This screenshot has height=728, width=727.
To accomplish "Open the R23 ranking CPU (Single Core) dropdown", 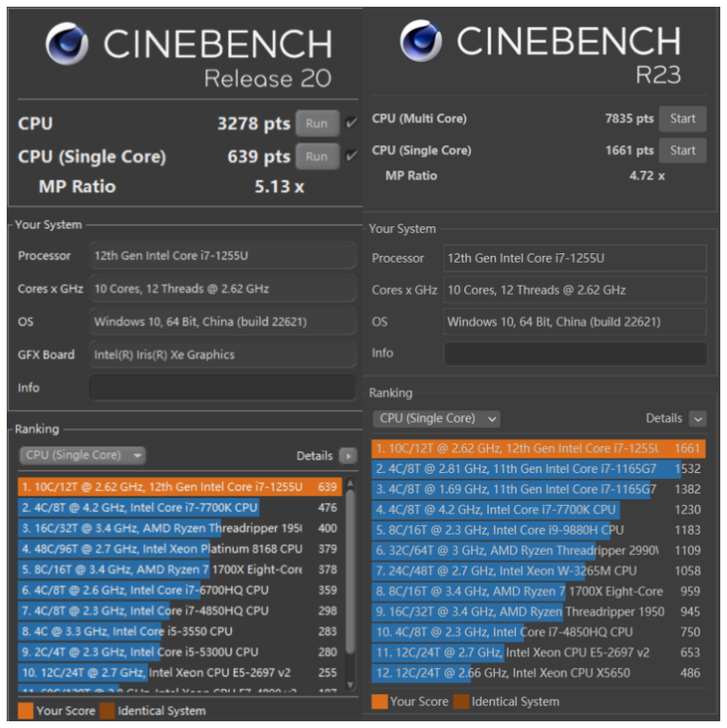I will pyautogui.click(x=436, y=419).
